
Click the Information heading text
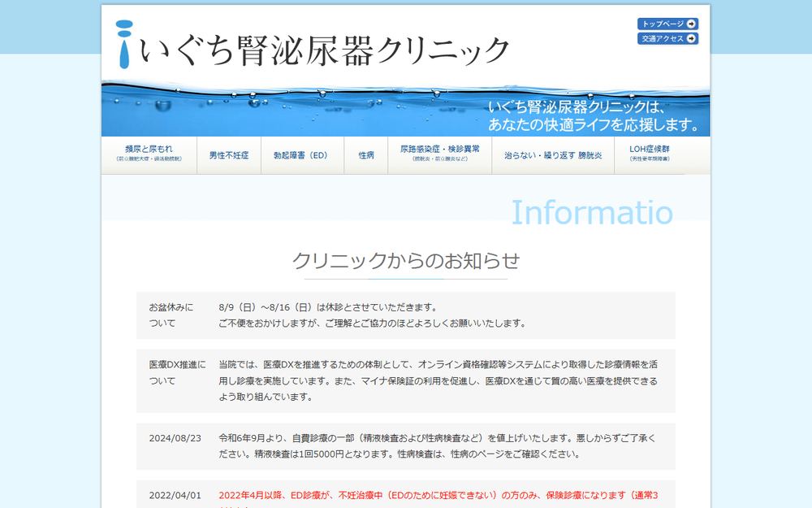(x=593, y=212)
